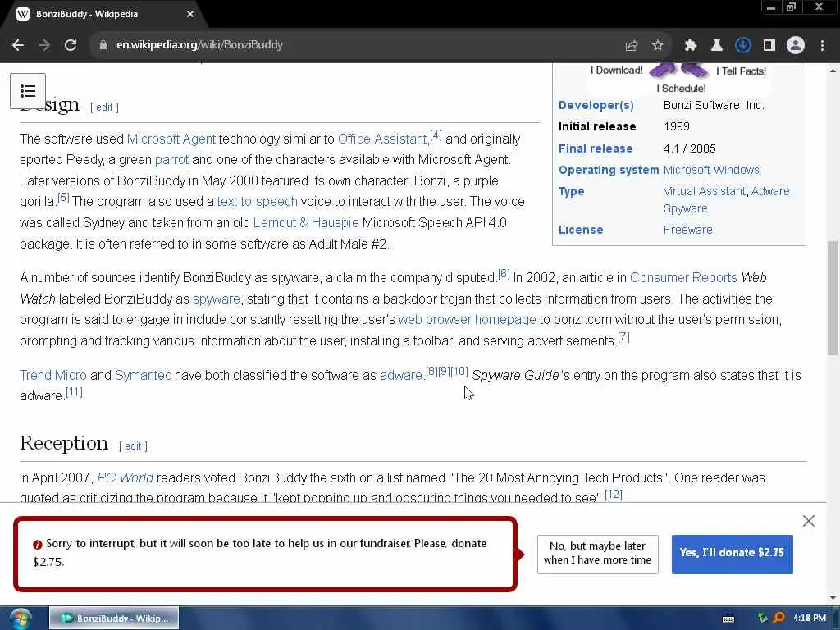Open the Consumer Reports link
This screenshot has height=630, width=840.
(683, 277)
